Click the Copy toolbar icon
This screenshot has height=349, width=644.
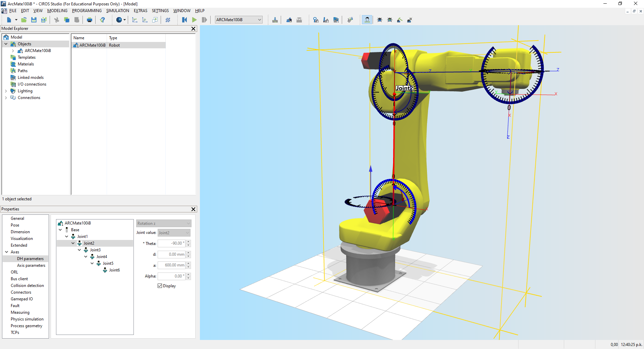point(67,20)
